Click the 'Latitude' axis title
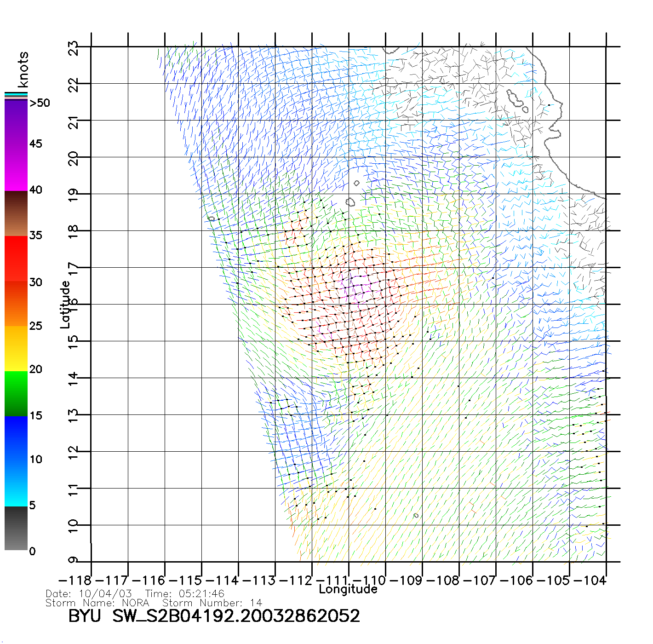The image size is (653, 644). pyautogui.click(x=65, y=304)
